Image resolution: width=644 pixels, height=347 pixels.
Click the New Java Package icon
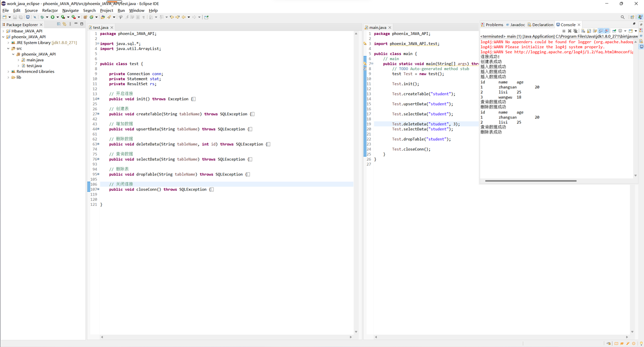tap(85, 17)
